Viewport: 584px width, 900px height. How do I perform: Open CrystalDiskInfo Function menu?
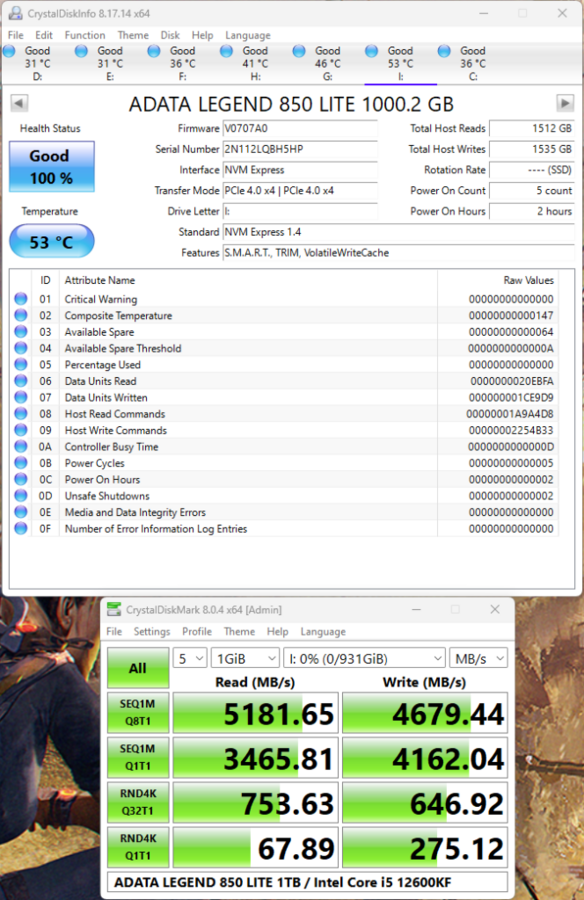[85, 35]
